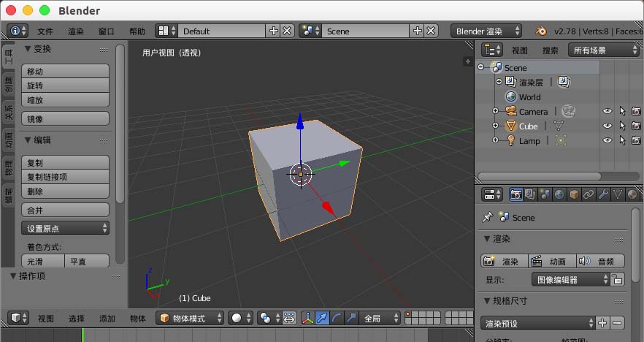Screen dimensions: 644x342
Task: Hide the Cube with its eye icon
Action: click(x=607, y=126)
